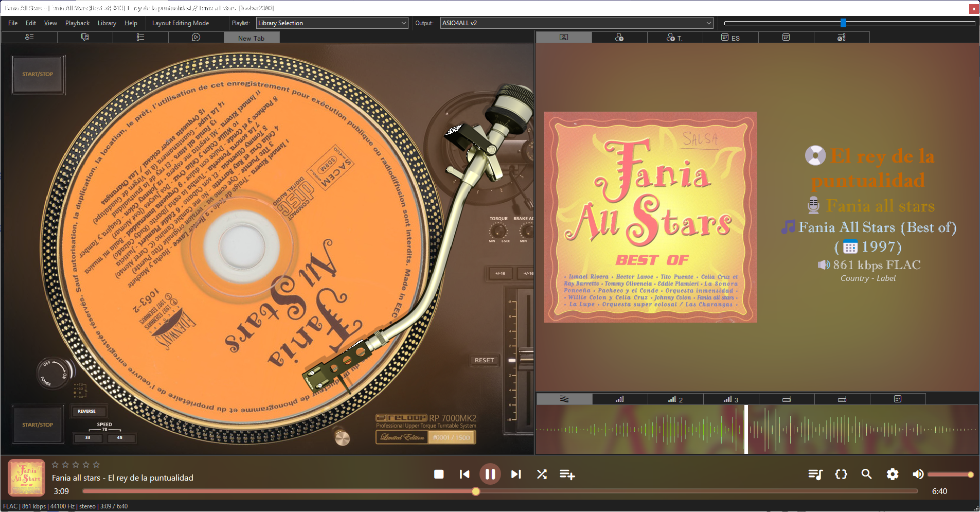Open search with the magnifier icon
This screenshot has width=980, height=512.
tap(867, 474)
